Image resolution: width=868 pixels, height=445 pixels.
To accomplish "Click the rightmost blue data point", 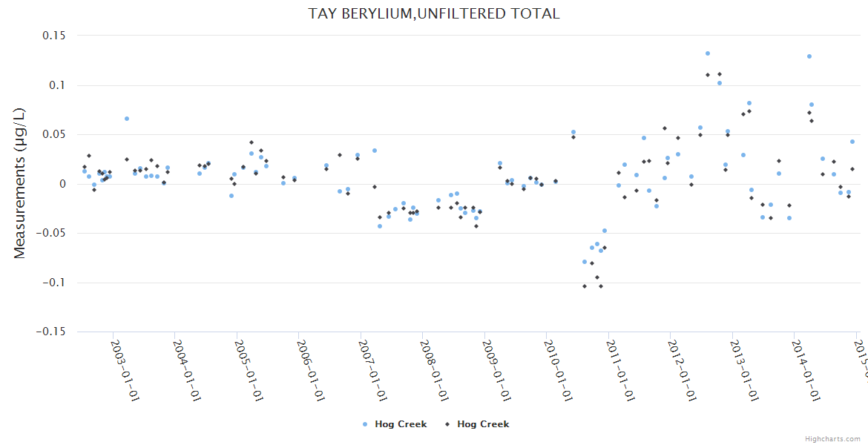I will tap(852, 142).
